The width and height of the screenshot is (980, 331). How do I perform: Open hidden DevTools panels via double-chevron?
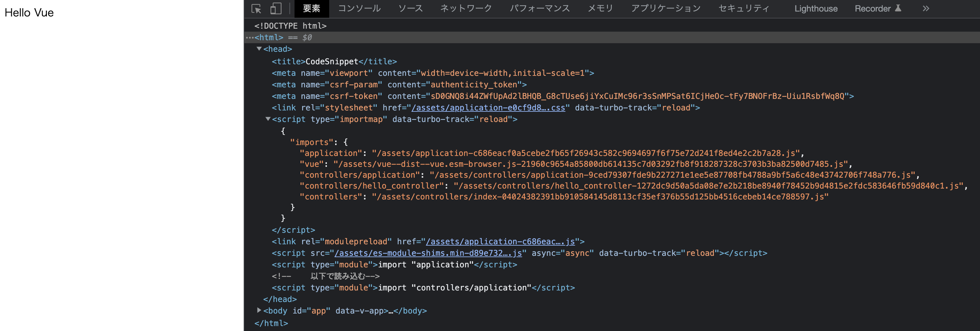click(926, 8)
